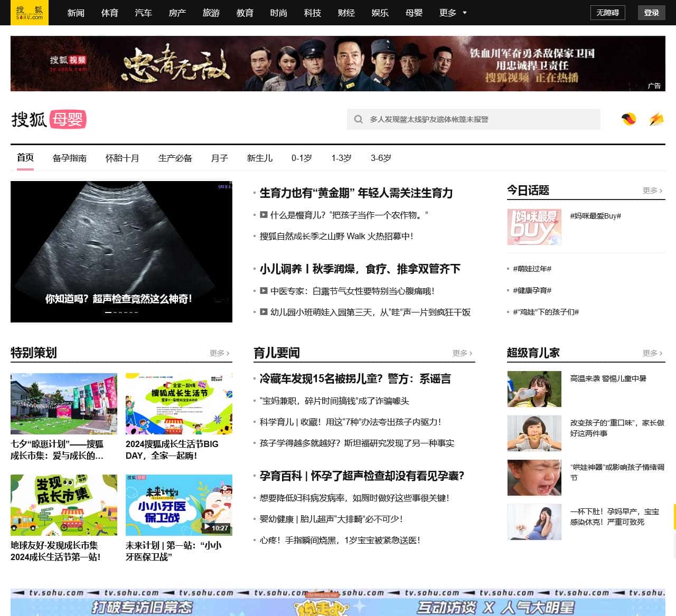Go to 科技 in top navigation
This screenshot has height=616, width=676.
point(313,13)
